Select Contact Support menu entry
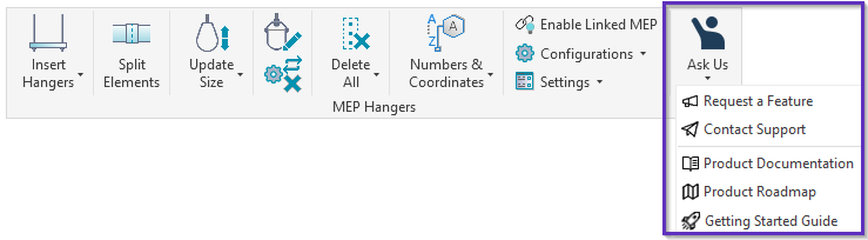The width and height of the screenshot is (868, 240). (754, 130)
